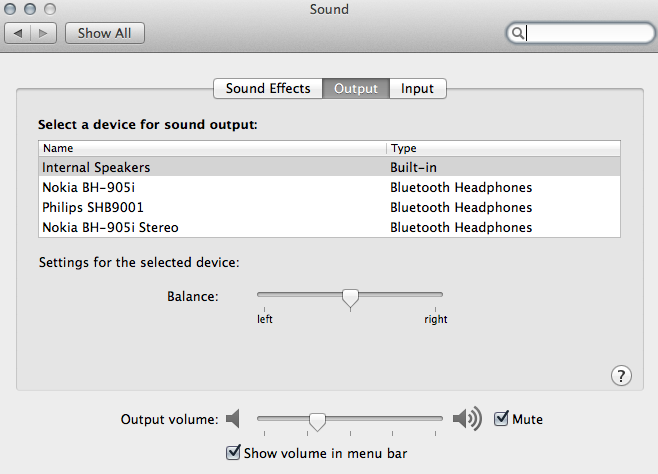Choose Nokia BH-905i output device

pyautogui.click(x=329, y=187)
